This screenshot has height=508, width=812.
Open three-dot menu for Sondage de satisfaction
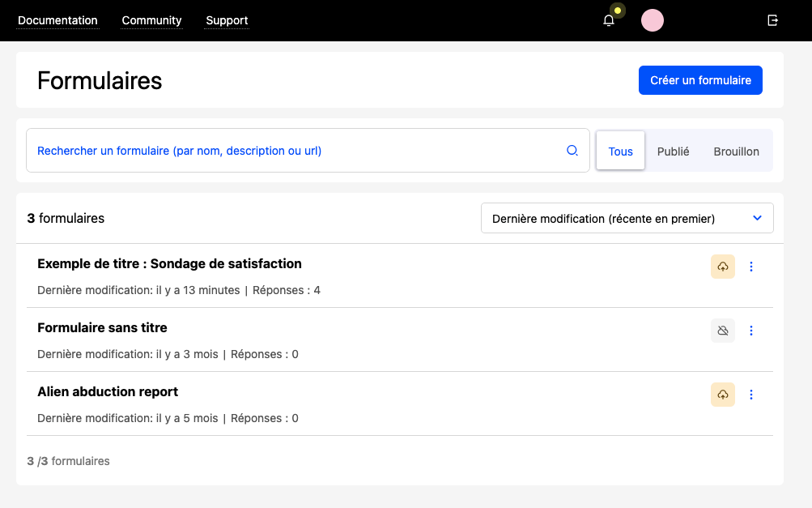click(750, 267)
